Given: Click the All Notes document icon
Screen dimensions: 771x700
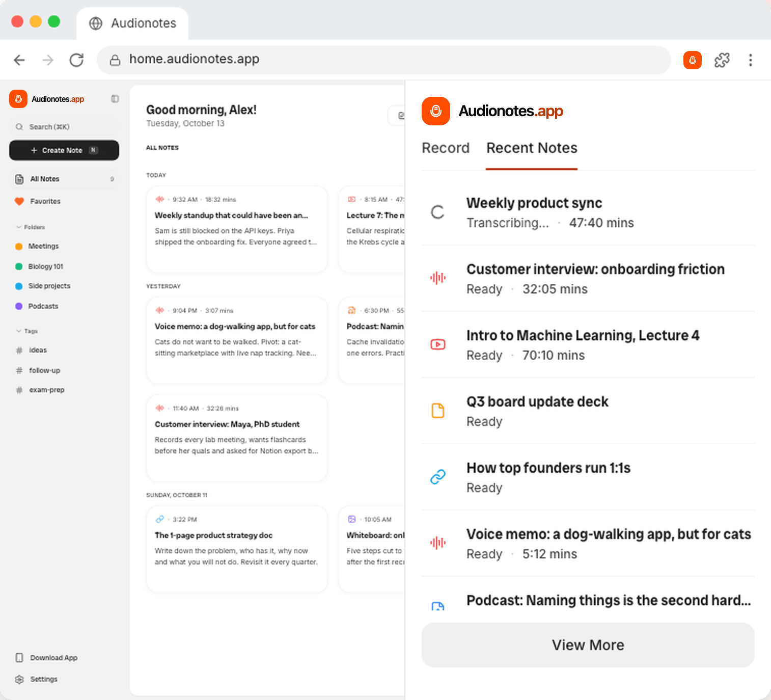Looking at the screenshot, I should point(19,179).
